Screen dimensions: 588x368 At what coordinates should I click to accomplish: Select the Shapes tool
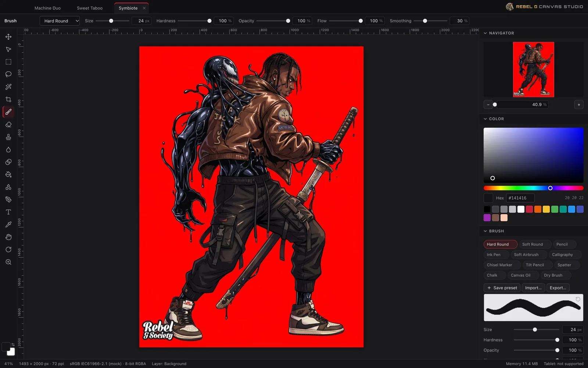tap(8, 187)
